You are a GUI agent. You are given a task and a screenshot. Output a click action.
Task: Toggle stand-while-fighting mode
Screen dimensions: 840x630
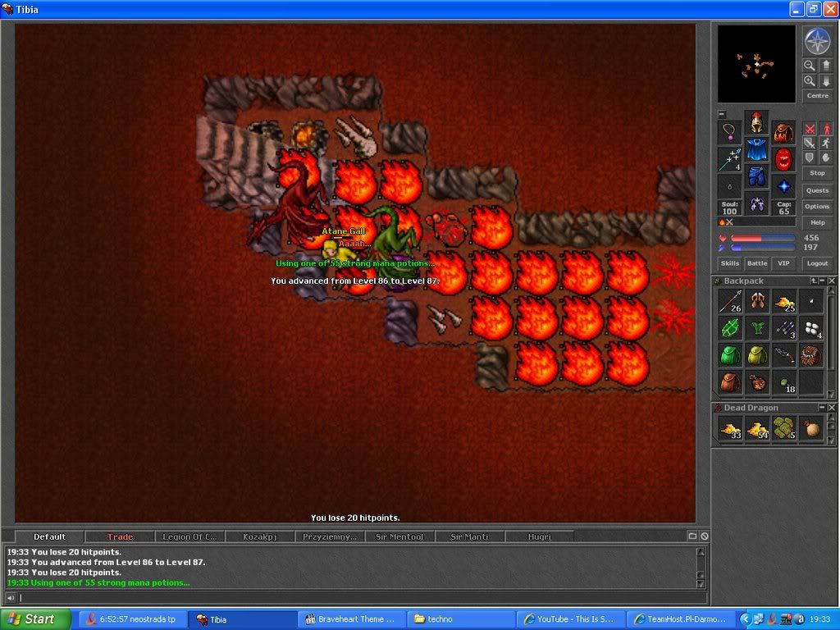(x=825, y=129)
